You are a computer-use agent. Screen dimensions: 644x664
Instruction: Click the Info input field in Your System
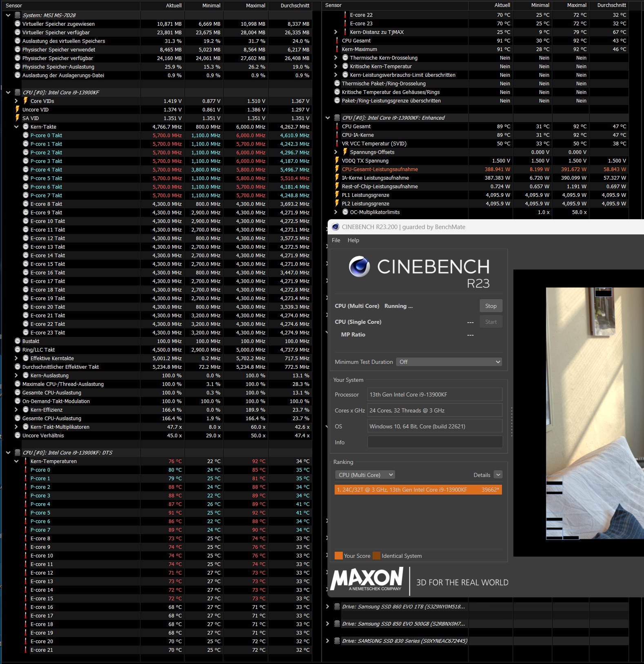click(x=435, y=442)
